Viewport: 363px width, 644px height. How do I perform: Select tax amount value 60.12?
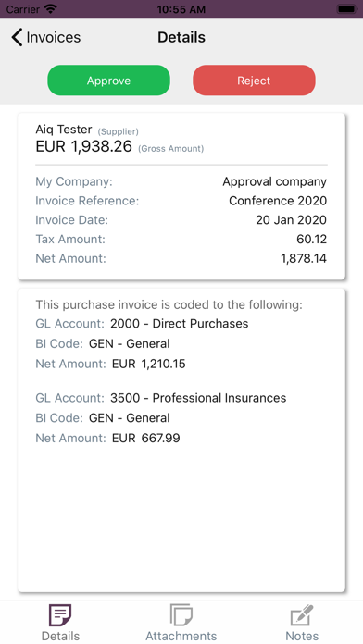[x=312, y=239]
